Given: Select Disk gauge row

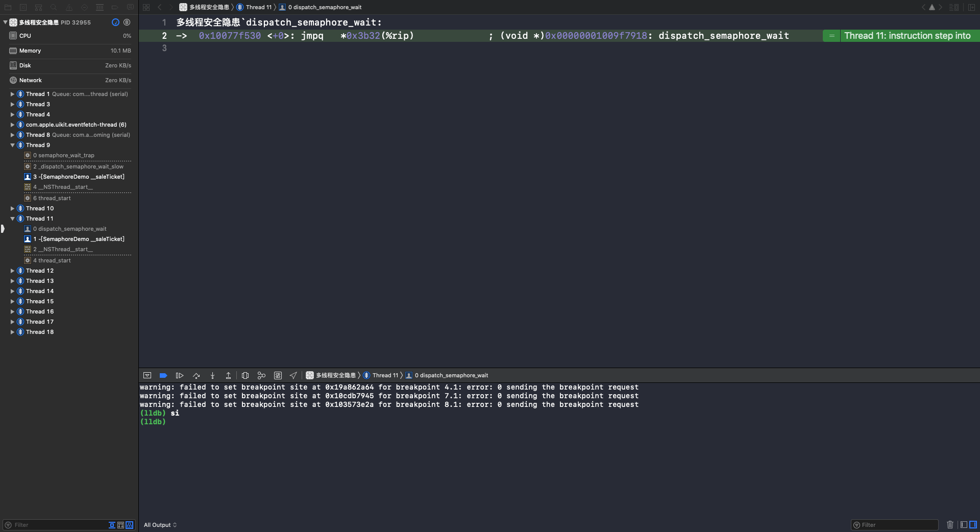Looking at the screenshot, I should [x=69, y=65].
